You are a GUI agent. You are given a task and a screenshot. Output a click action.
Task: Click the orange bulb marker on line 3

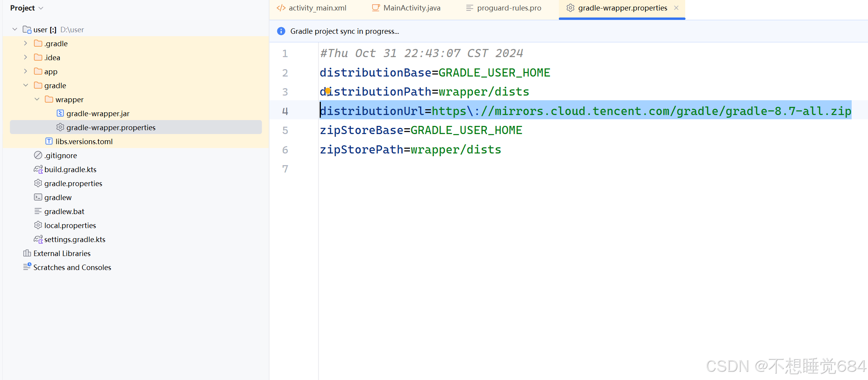(x=328, y=91)
